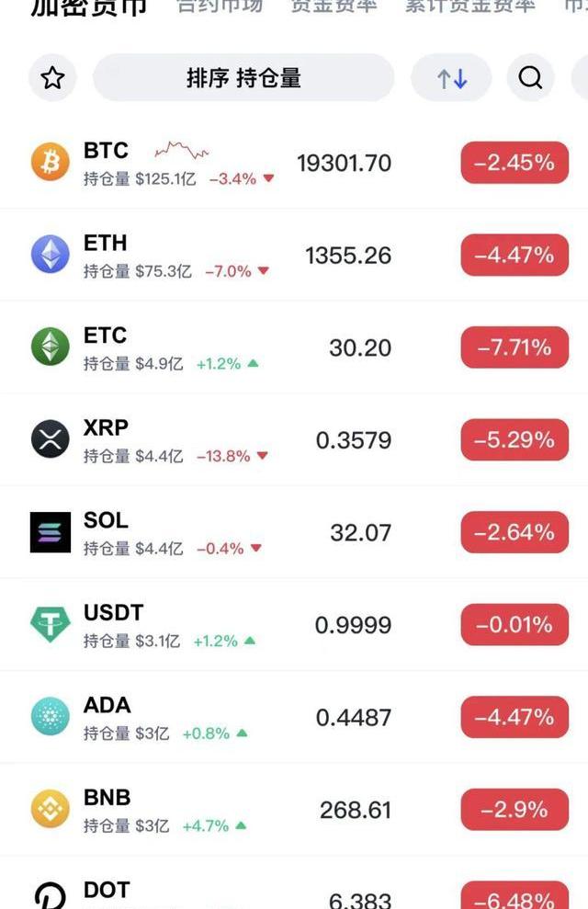Toggle the sort direction arrows
The image size is (588, 909).
(x=451, y=78)
